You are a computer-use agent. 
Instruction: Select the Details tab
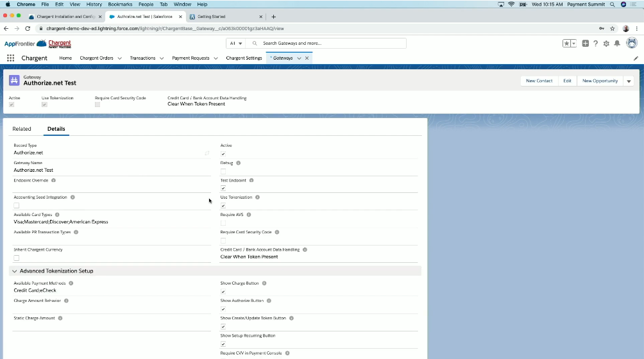coord(56,129)
